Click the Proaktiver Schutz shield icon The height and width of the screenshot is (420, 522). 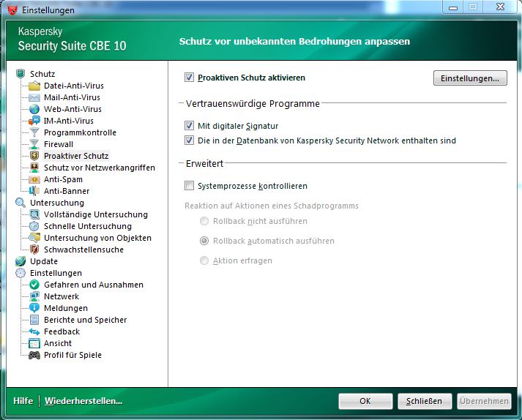34,156
